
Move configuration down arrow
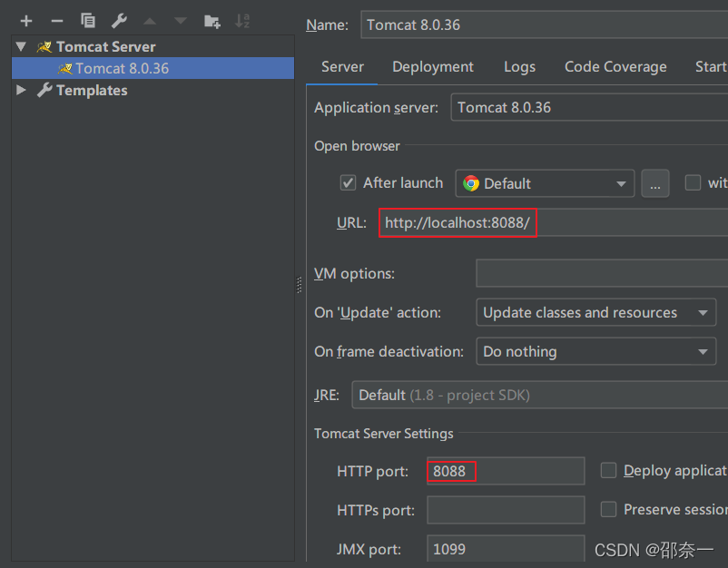point(181,21)
